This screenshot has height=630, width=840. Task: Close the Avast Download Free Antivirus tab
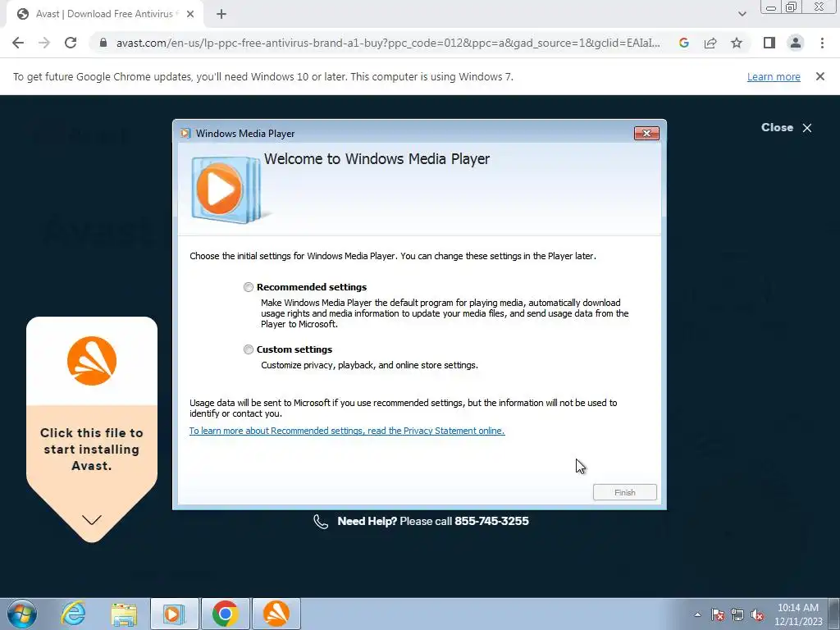point(190,15)
